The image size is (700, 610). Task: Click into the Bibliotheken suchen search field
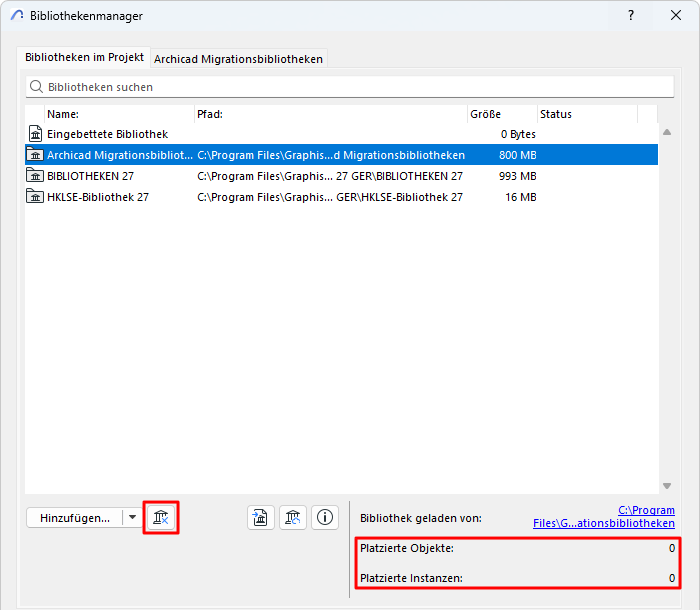[x=350, y=87]
